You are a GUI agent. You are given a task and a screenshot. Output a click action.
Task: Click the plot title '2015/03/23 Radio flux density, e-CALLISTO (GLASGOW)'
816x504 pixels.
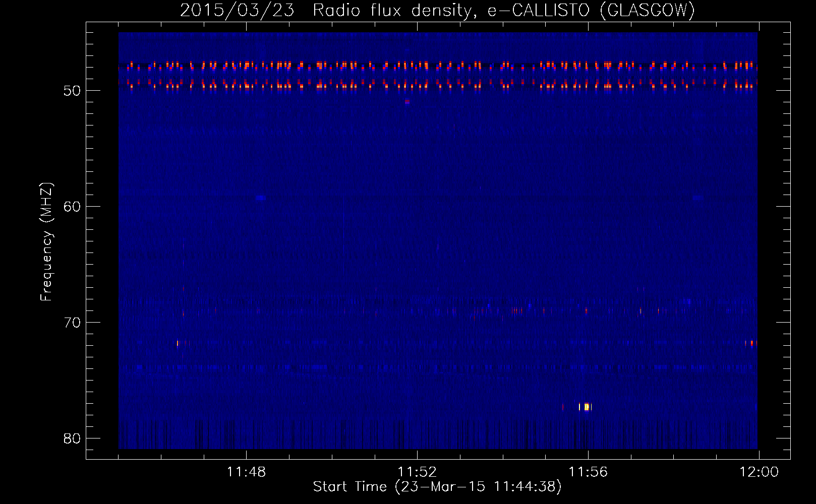437,10
